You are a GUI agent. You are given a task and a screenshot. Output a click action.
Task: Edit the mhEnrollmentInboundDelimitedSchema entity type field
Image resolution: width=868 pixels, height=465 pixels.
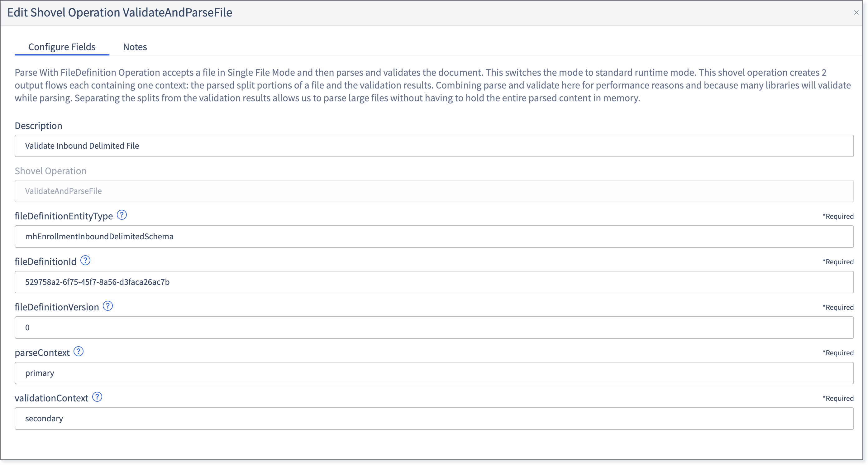point(434,237)
